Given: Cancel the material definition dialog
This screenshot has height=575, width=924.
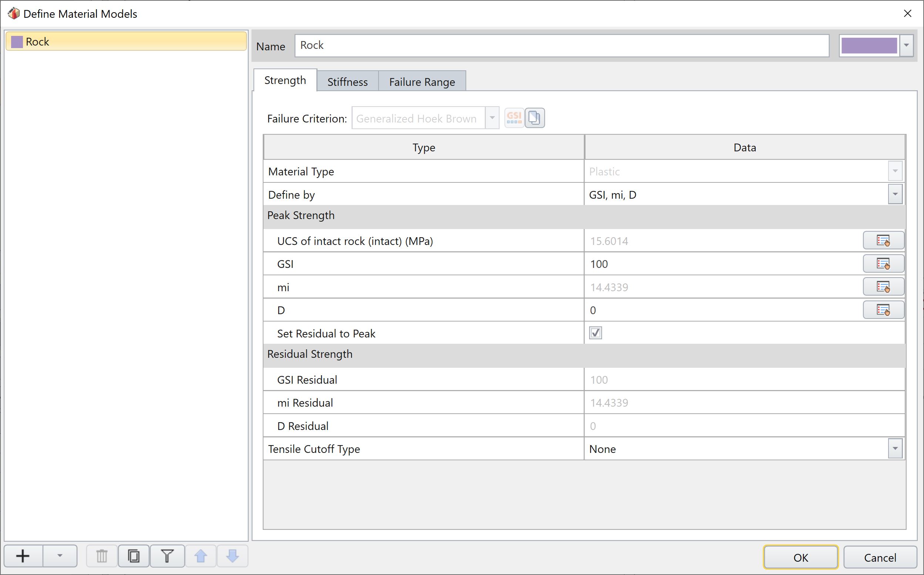Looking at the screenshot, I should point(879,557).
